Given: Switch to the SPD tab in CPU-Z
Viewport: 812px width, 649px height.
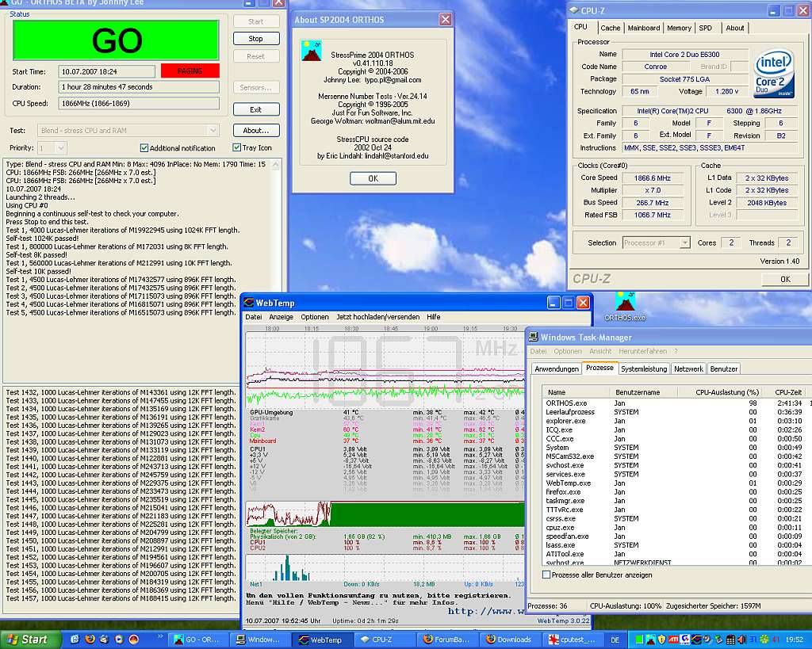Looking at the screenshot, I should 705,28.
